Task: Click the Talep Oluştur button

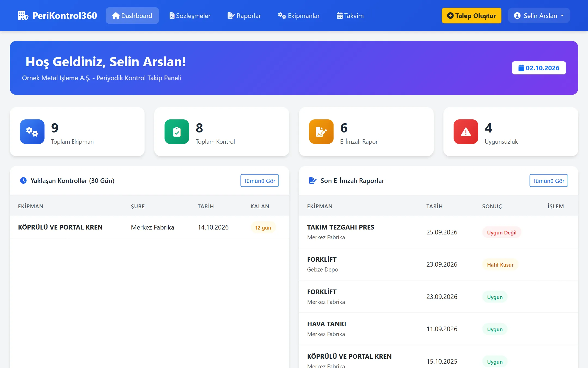Action: [471, 16]
